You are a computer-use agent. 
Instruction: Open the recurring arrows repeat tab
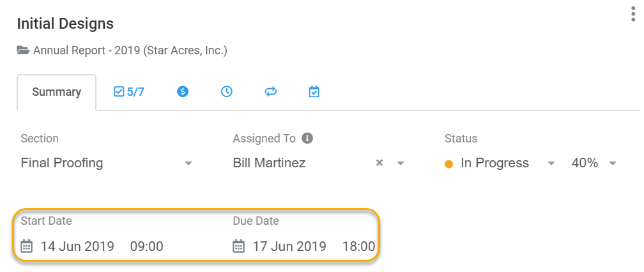click(x=271, y=92)
